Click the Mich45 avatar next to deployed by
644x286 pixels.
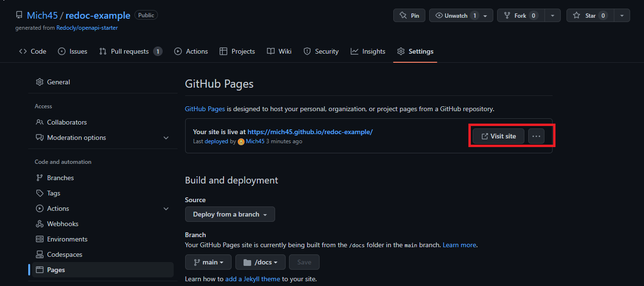(x=241, y=142)
